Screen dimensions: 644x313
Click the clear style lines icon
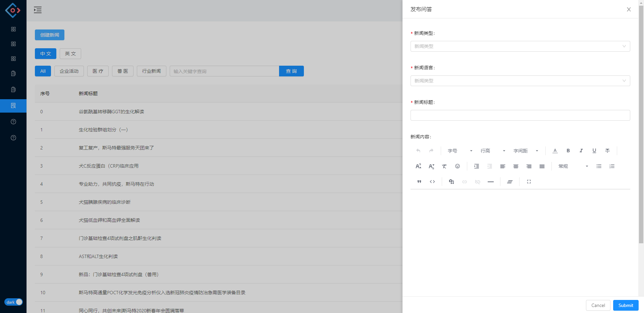coord(510,182)
